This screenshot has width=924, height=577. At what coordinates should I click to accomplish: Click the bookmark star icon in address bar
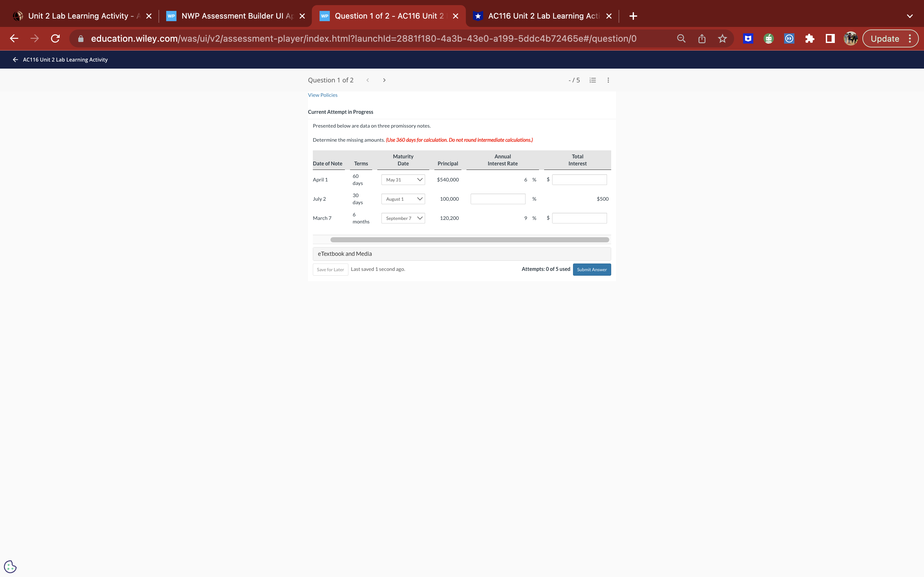point(722,38)
